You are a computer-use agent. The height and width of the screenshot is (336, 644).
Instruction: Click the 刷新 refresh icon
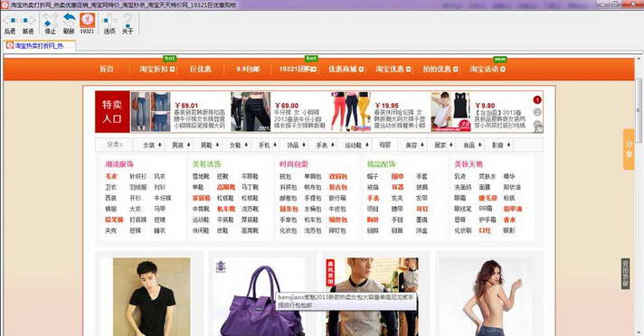point(69,20)
